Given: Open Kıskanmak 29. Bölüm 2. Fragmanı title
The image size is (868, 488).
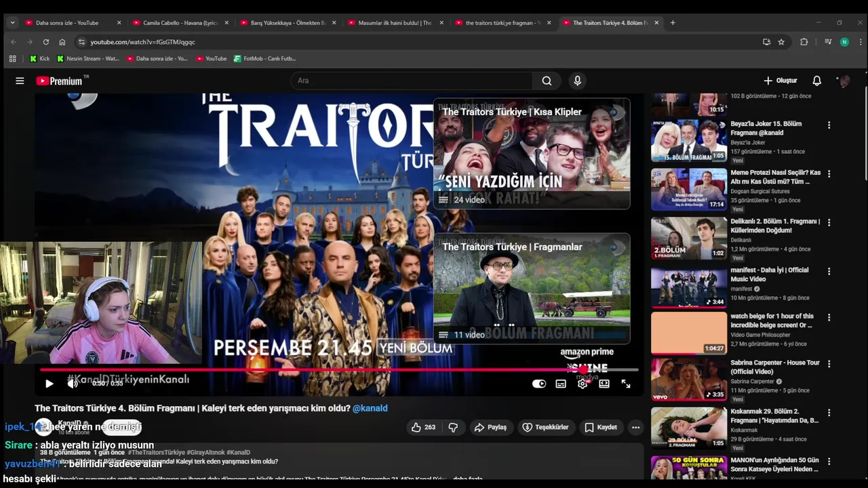Looking at the screenshot, I should point(775,415).
